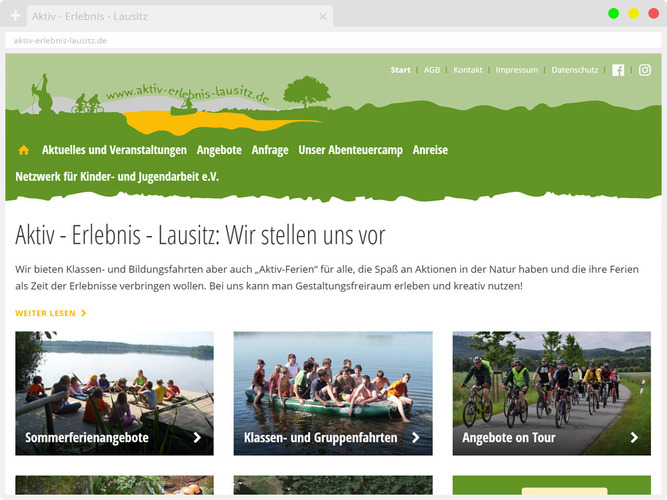Open the Instagram icon link
This screenshot has height=500, width=667.
click(x=645, y=70)
